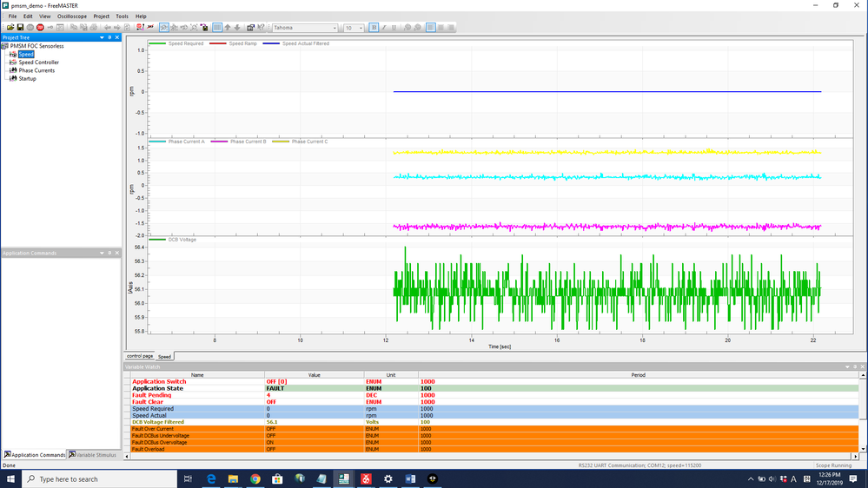This screenshot has height=488, width=868.
Task: Open the Tools menu
Action: [122, 16]
